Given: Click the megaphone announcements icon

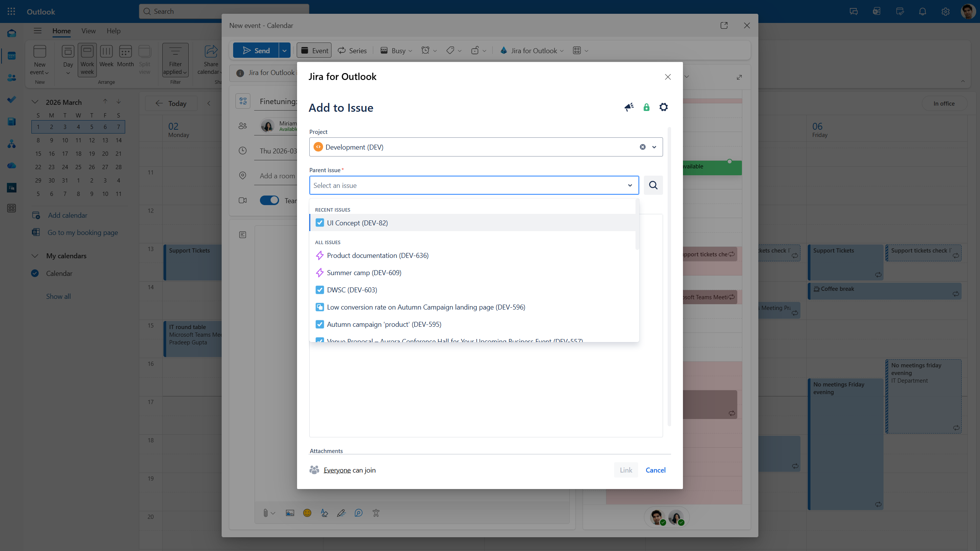Looking at the screenshot, I should click(629, 108).
